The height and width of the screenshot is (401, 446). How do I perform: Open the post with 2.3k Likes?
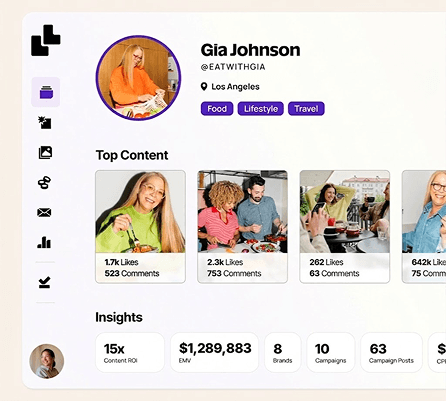[242, 227]
